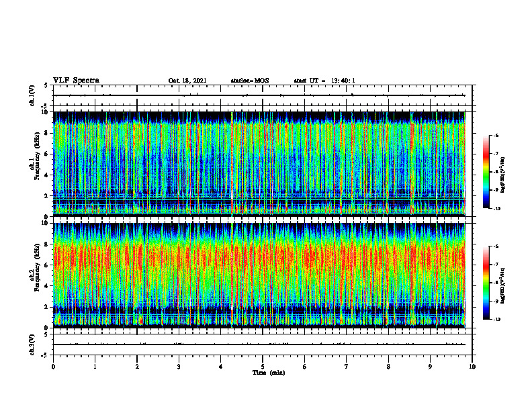Click the -10 label on ch.2 colorbar
The width and height of the screenshot is (532, 411).
pyautogui.click(x=496, y=320)
